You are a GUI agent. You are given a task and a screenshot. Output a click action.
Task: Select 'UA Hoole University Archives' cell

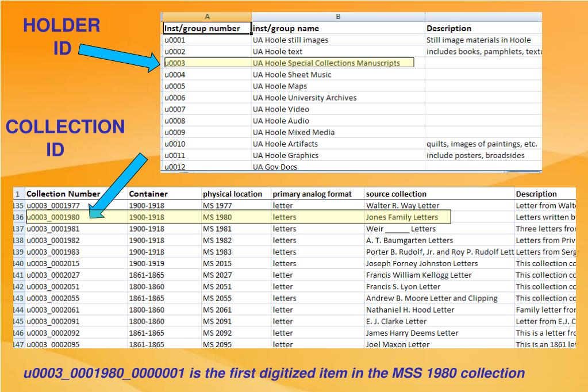(x=338, y=98)
